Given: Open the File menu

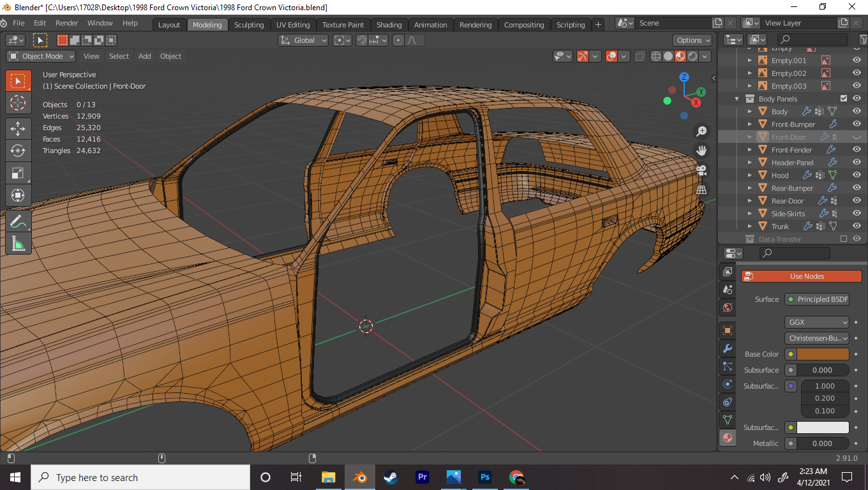Looking at the screenshot, I should coord(19,23).
